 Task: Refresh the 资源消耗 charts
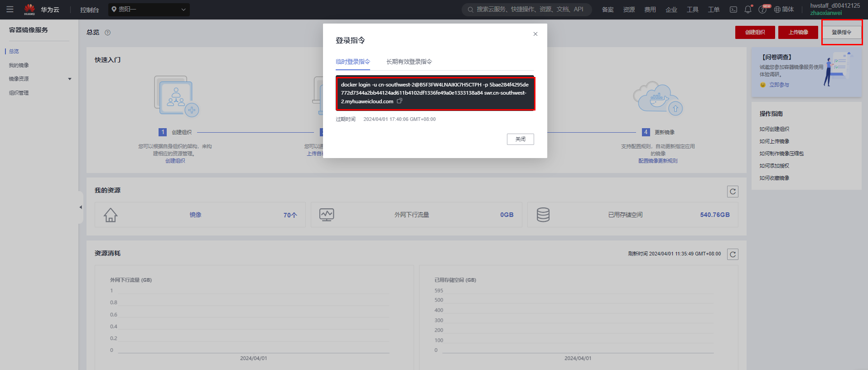(x=733, y=254)
